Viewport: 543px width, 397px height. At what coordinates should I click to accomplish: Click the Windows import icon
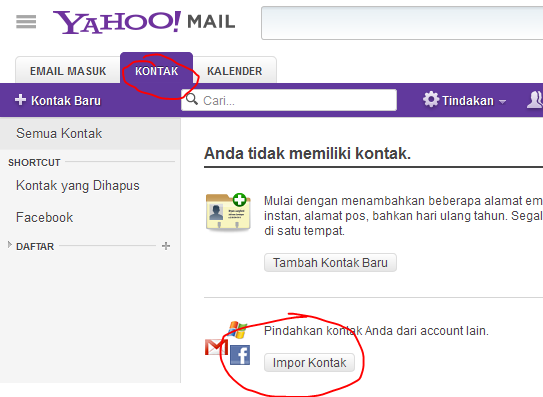pos(238,330)
